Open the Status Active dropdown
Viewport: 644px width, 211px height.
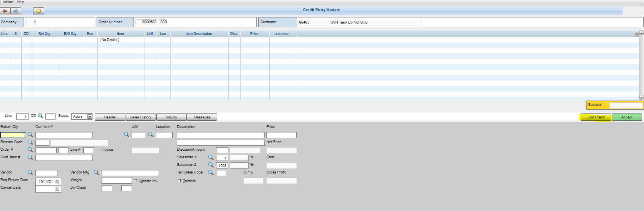tap(89, 117)
